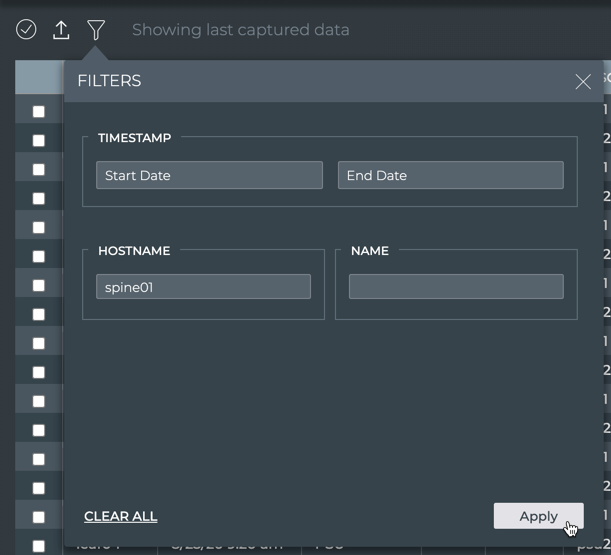Select the third row checkbox
Viewport: 611px width, 555px height.
[39, 170]
